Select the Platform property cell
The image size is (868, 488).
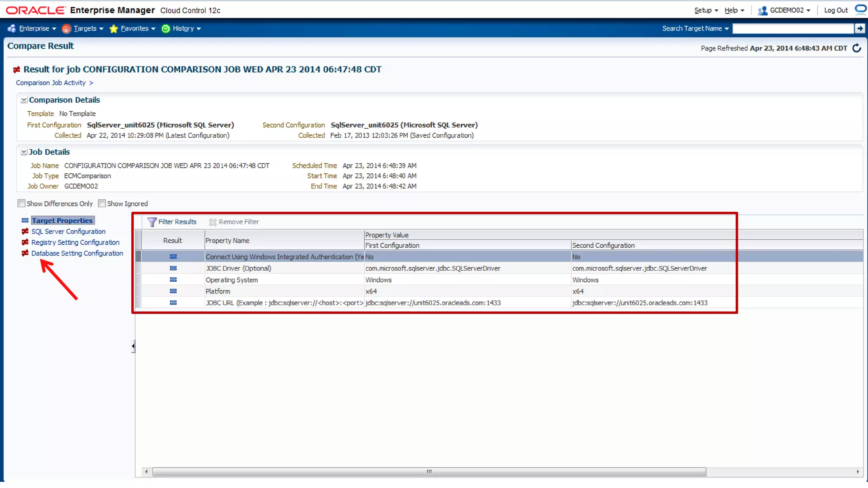(284, 291)
